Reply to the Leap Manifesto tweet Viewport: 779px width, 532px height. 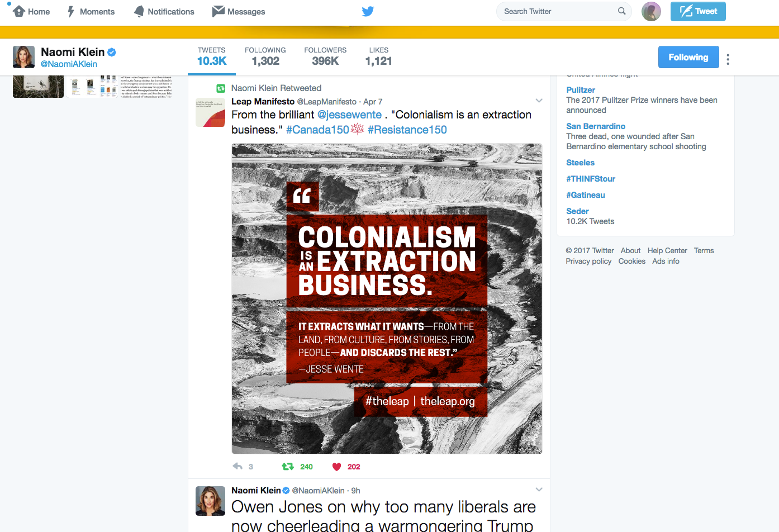pos(237,467)
